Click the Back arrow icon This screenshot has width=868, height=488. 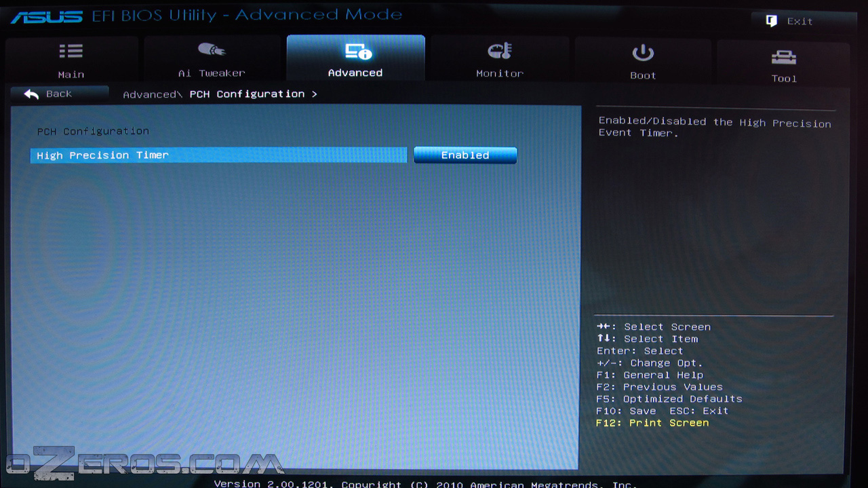(x=31, y=94)
